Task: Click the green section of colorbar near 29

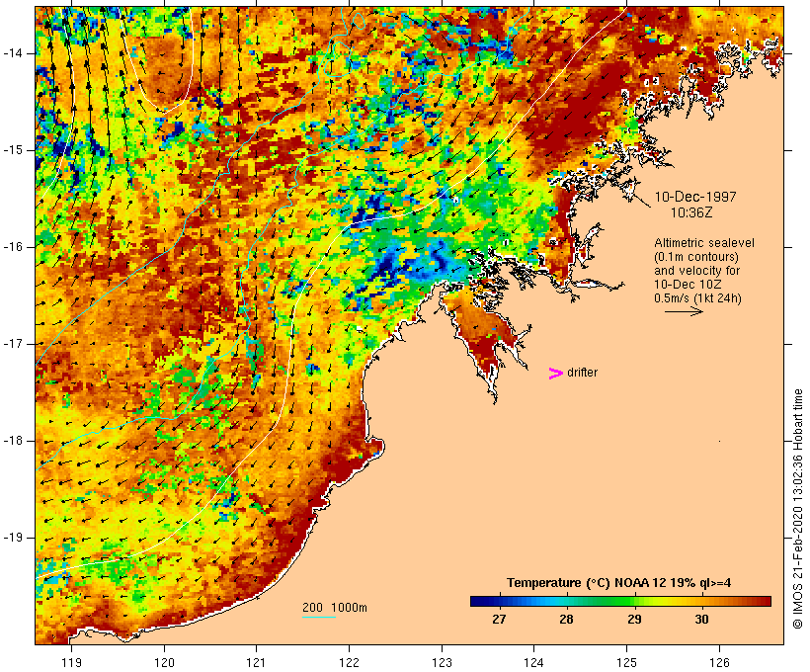Action: click(x=630, y=601)
